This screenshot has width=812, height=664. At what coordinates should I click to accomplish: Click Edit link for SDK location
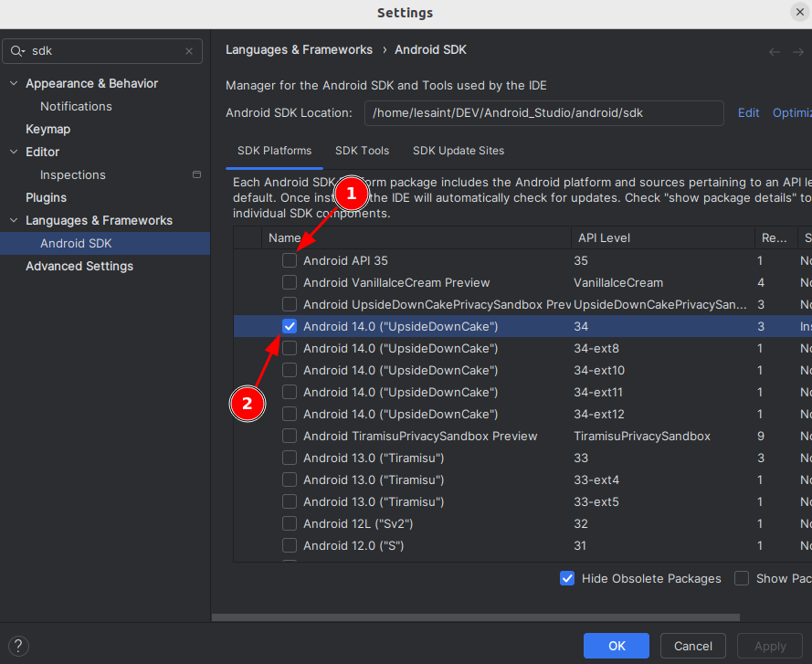(x=748, y=113)
